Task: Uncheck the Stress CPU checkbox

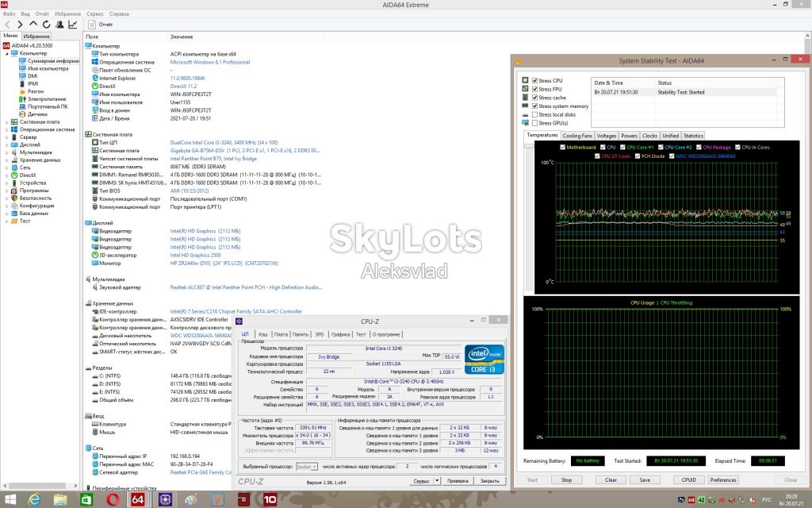Action: point(534,81)
